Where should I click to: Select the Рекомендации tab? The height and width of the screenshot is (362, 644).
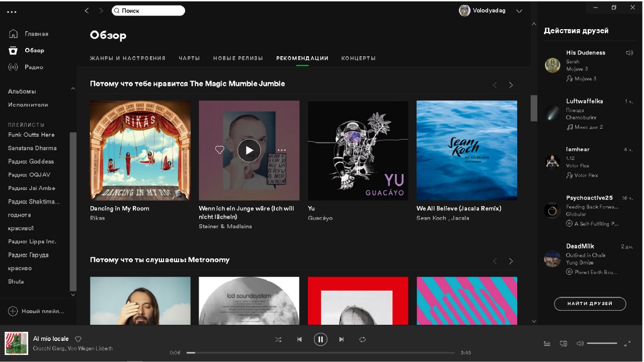[302, 58]
